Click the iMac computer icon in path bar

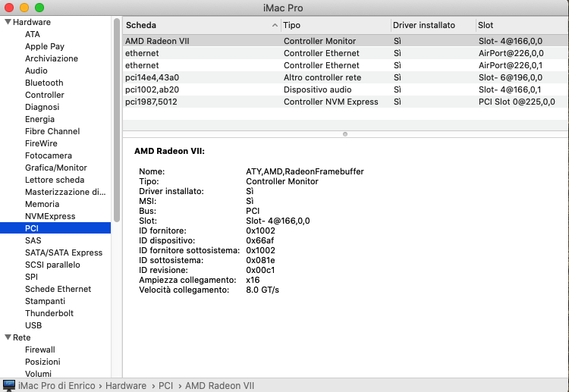coord(8,385)
